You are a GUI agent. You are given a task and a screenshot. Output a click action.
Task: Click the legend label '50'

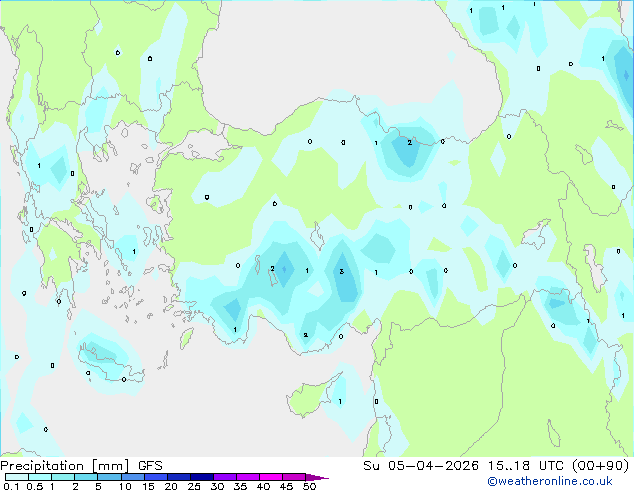click(309, 486)
